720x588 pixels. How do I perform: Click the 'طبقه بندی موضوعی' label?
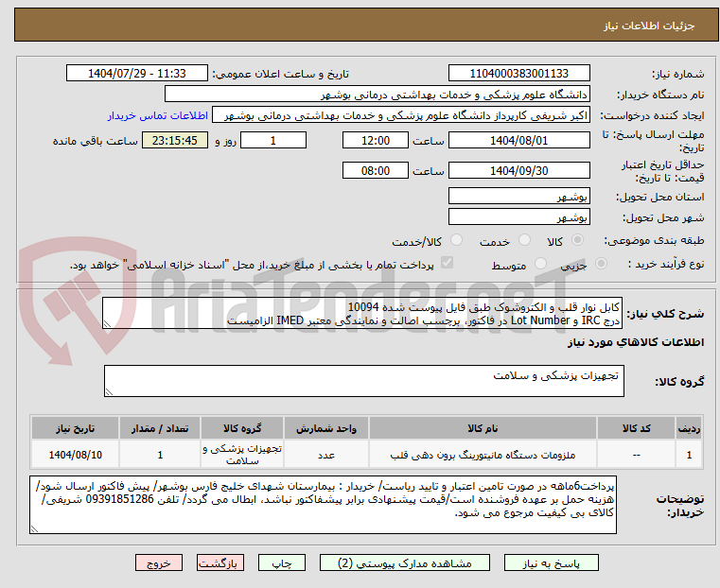click(654, 240)
